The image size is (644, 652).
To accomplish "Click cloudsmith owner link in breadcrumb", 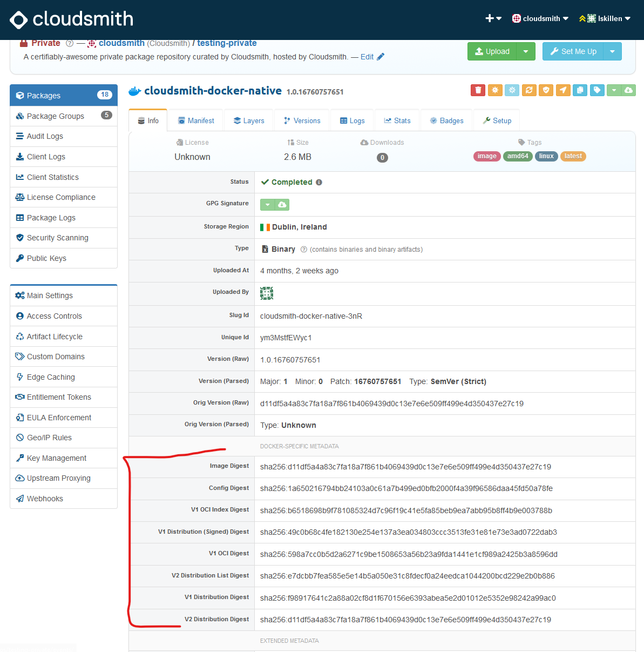I will click(x=121, y=43).
